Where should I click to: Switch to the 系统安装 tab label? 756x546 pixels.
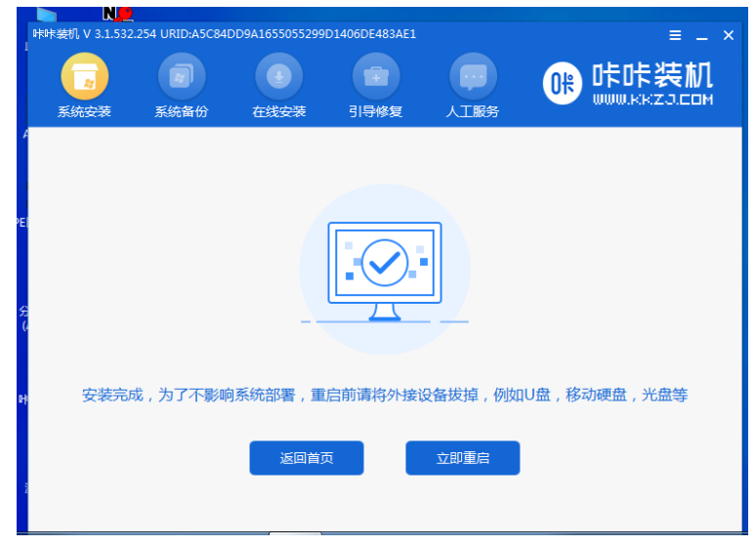pyautogui.click(x=84, y=111)
